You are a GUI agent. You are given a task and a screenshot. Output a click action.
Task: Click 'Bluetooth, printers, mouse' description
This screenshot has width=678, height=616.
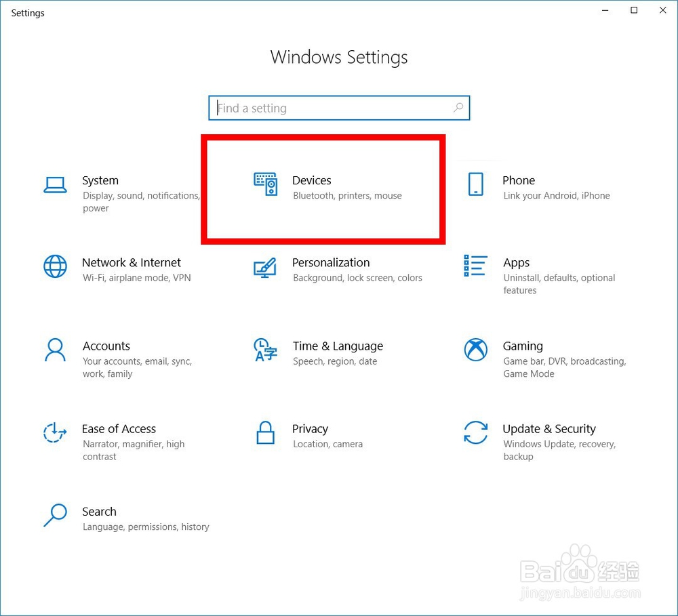point(347,196)
